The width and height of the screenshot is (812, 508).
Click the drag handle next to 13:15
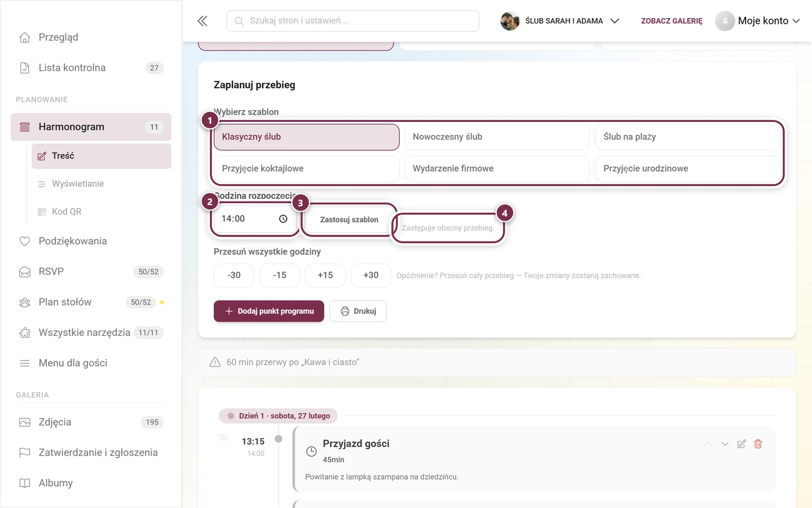pos(224,438)
